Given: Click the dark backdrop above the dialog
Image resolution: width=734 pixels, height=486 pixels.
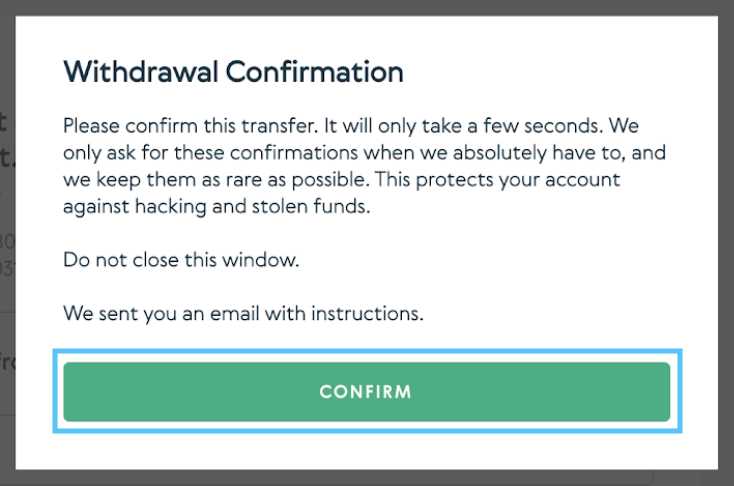Looking at the screenshot, I should tap(366, 7).
